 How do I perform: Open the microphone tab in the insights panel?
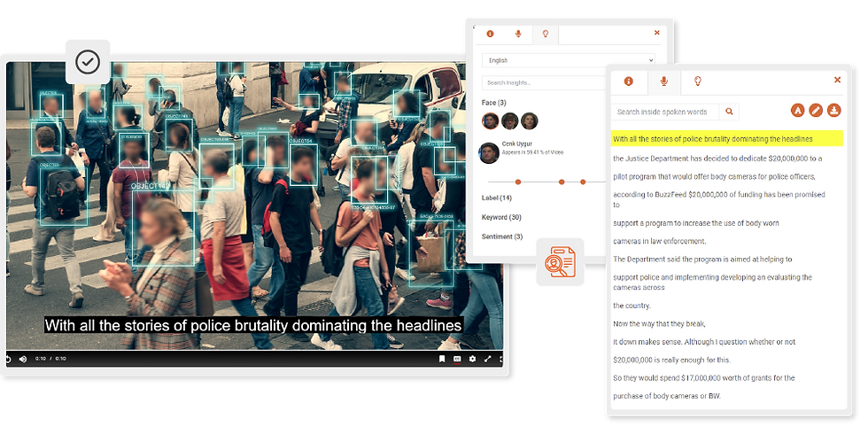518,34
